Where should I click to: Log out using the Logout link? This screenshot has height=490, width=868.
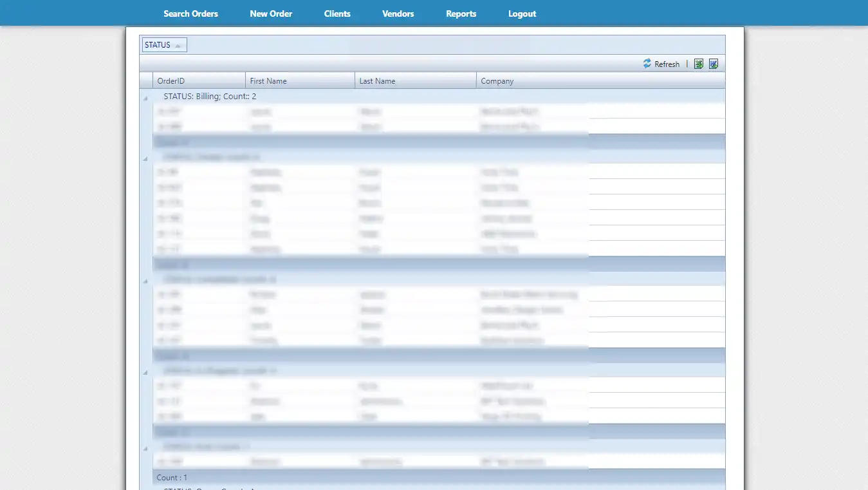522,14
